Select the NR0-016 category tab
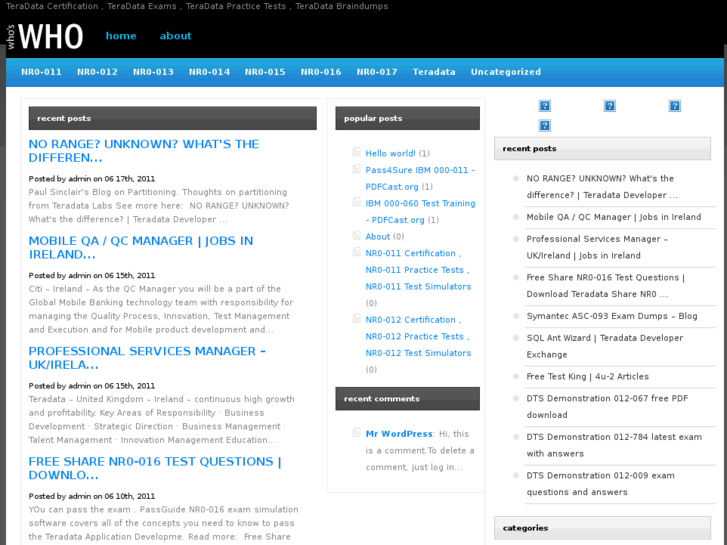 click(x=321, y=72)
